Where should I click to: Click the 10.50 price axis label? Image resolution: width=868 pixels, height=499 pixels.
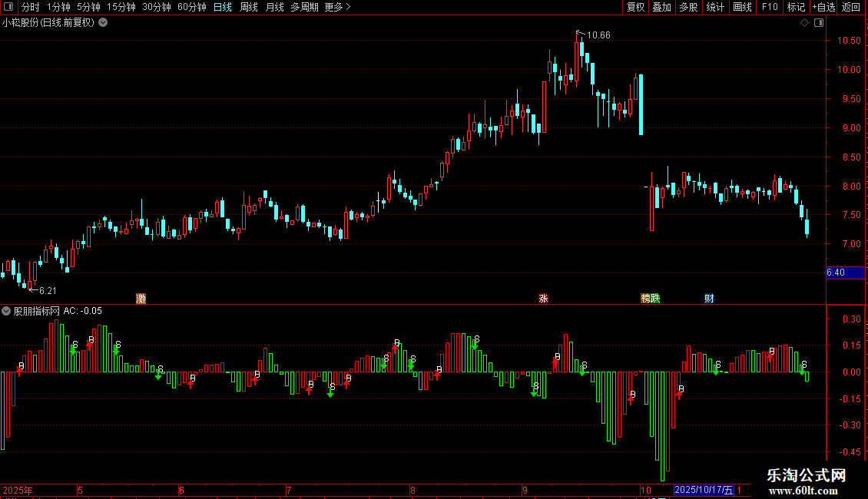(x=849, y=41)
